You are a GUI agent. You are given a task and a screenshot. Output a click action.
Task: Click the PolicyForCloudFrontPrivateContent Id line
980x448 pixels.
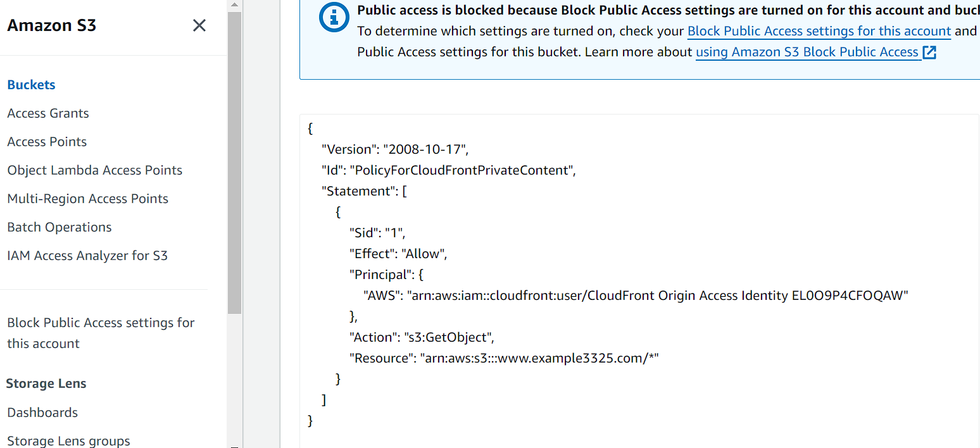pyautogui.click(x=449, y=170)
